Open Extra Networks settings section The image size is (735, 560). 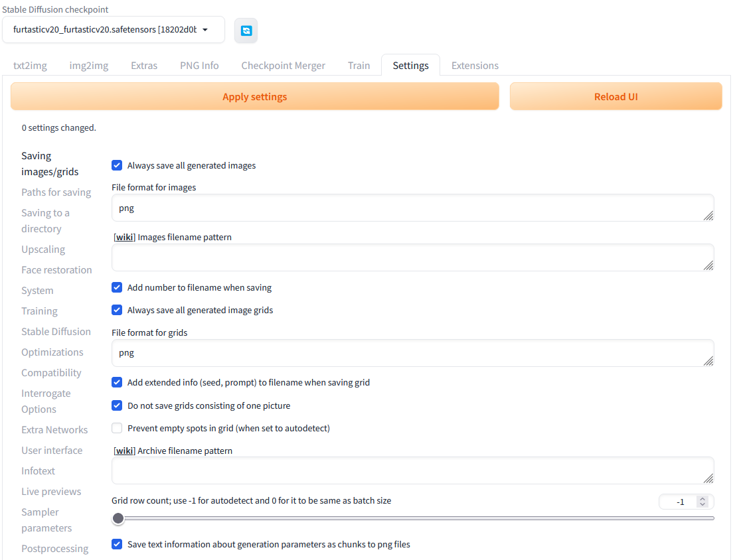pos(54,430)
